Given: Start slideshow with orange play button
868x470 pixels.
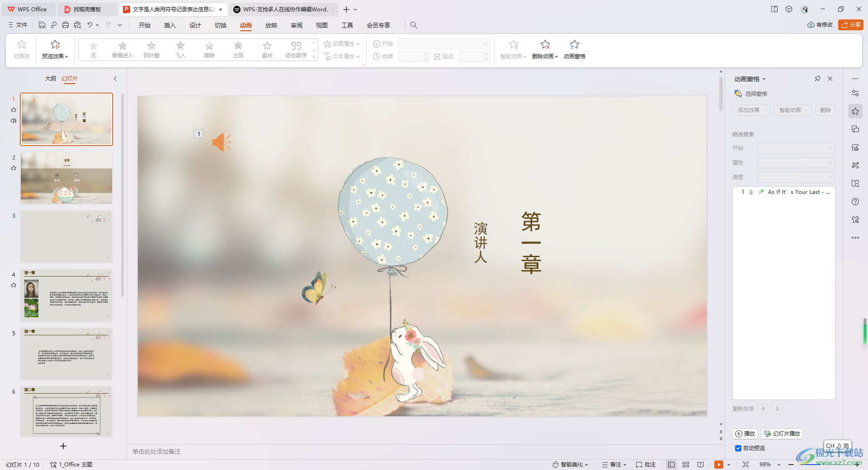Looking at the screenshot, I should (718, 465).
